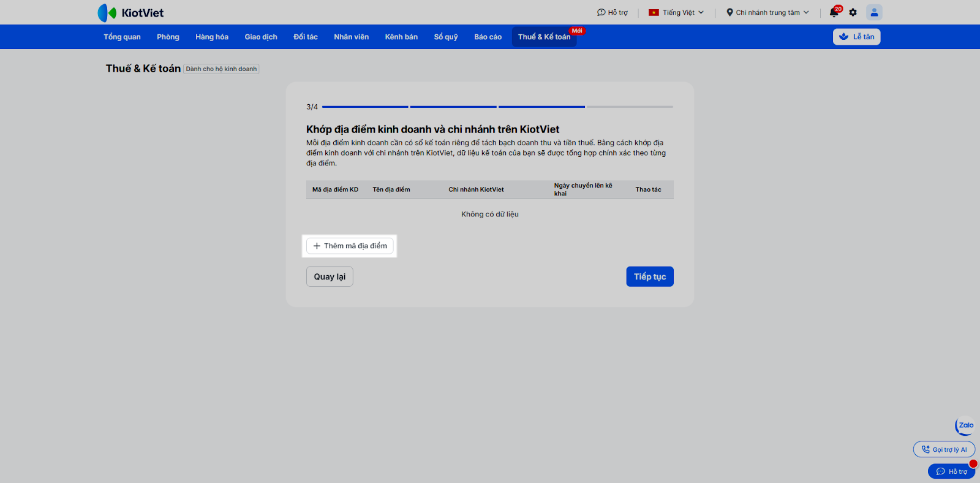The image size is (980, 483).
Task: Click the Ngày chuyển lên kê khai header
Action: click(x=583, y=189)
